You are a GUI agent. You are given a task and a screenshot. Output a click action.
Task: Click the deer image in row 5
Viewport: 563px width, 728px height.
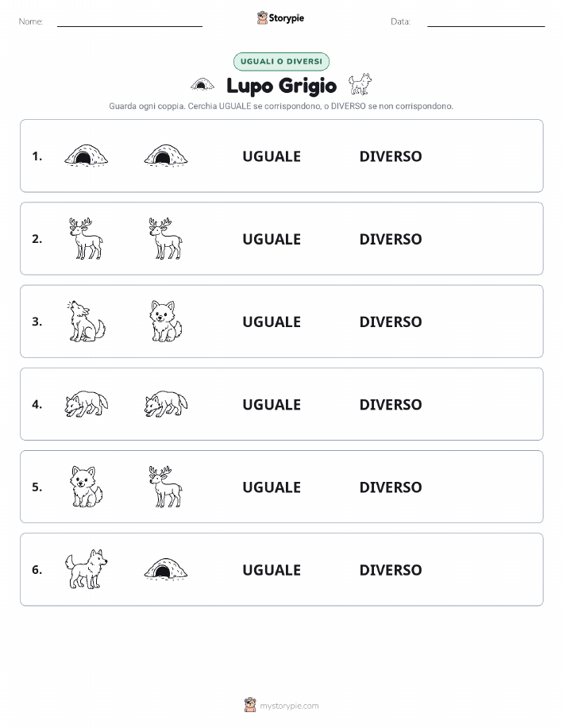pos(166,486)
